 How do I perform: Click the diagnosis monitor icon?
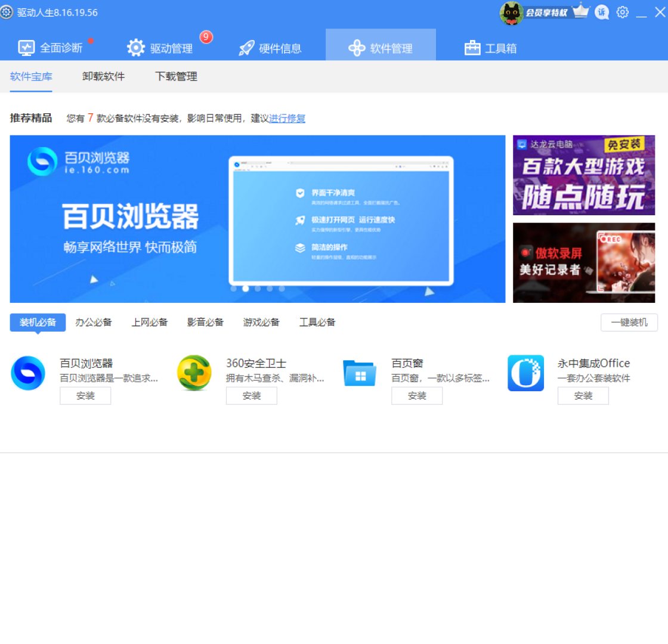click(x=26, y=48)
